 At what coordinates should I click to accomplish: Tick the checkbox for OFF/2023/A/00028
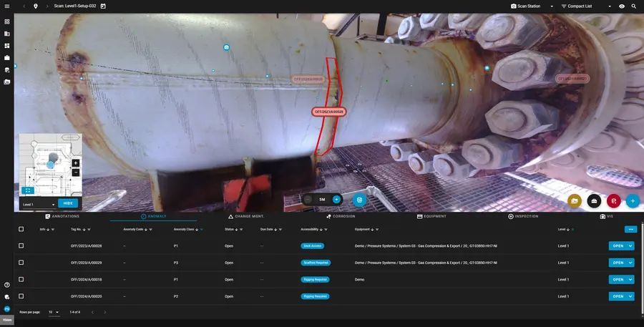coord(21,245)
